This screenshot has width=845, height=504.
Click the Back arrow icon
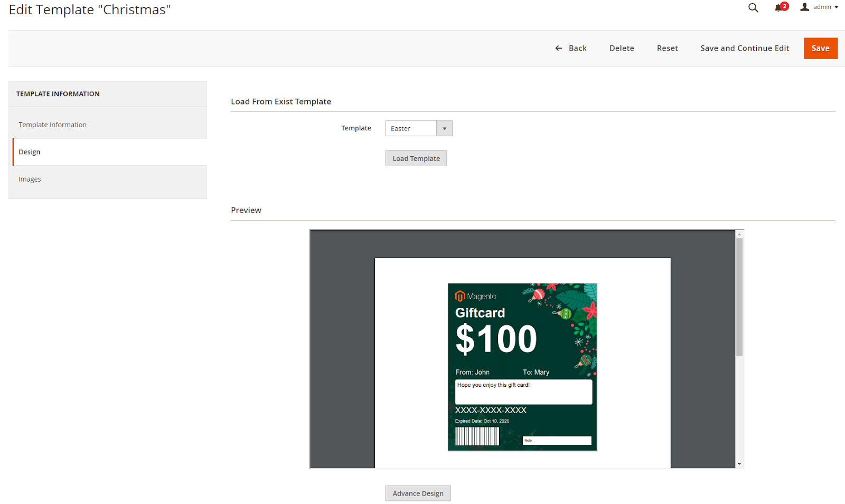558,48
